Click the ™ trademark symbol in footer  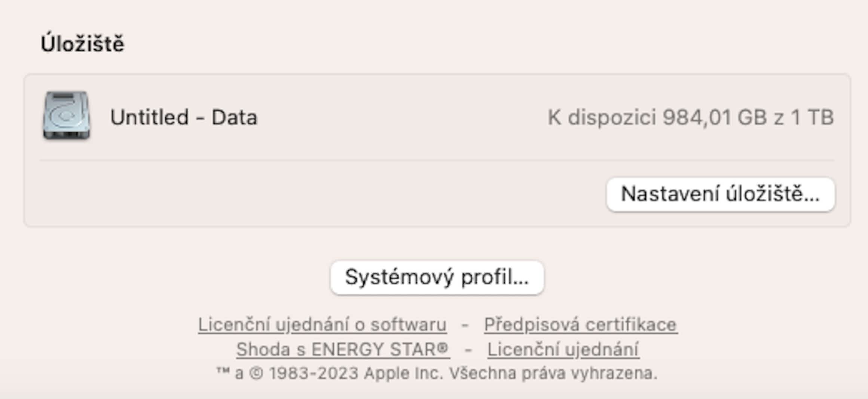(223, 372)
